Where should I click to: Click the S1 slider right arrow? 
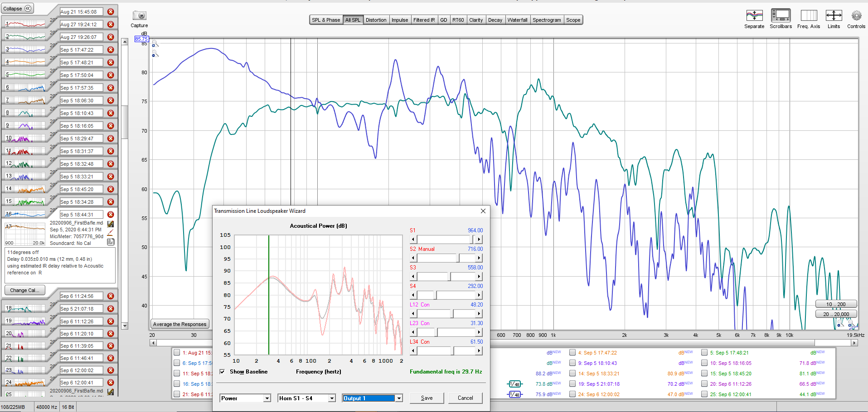point(479,239)
